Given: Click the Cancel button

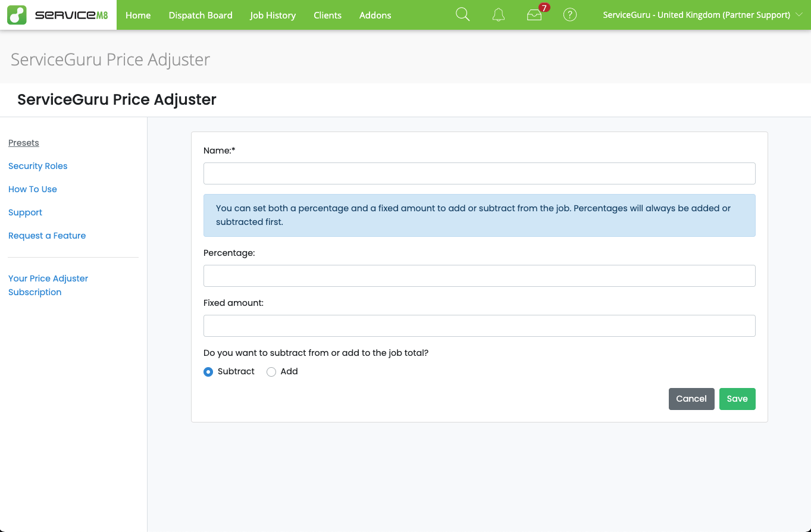Looking at the screenshot, I should [691, 399].
